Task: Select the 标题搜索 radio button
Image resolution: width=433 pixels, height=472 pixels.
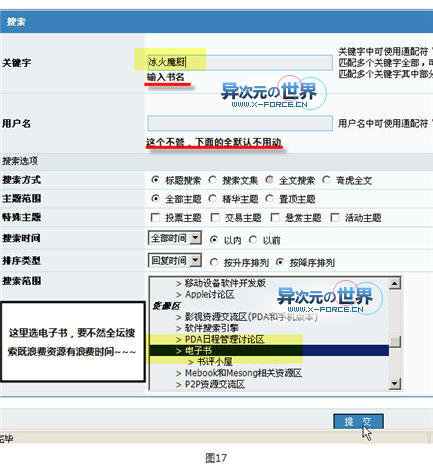Action: point(155,180)
